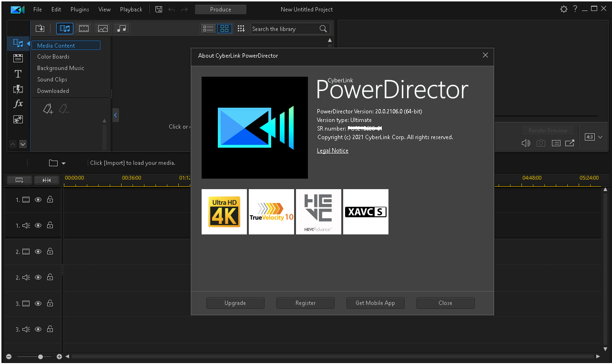Open the Plugins menu
612x364 pixels.
point(80,10)
